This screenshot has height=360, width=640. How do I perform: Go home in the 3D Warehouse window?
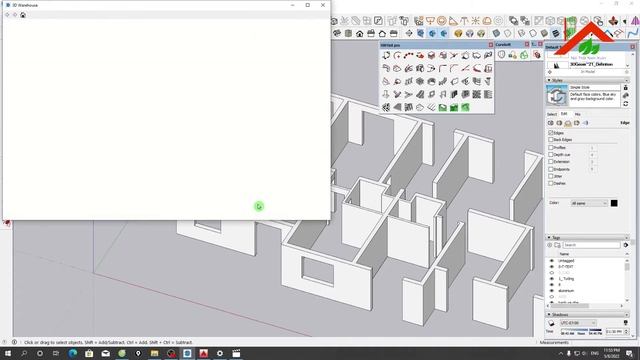pyautogui.click(x=23, y=15)
